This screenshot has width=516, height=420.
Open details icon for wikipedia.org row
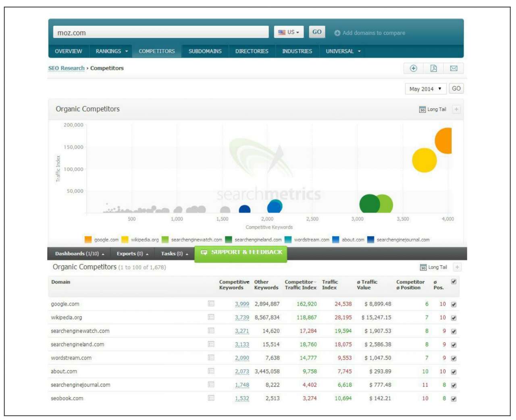click(211, 317)
